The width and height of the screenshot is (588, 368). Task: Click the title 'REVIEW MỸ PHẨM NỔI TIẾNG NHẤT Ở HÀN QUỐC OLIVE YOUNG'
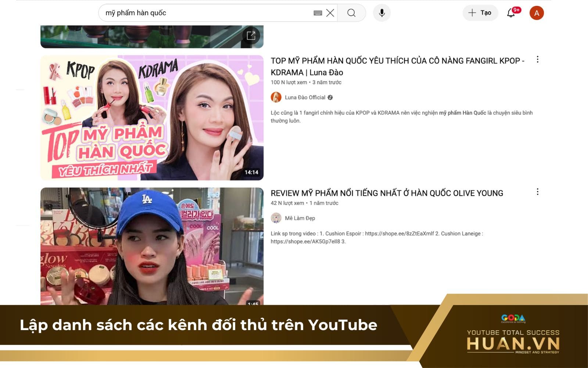tap(387, 193)
